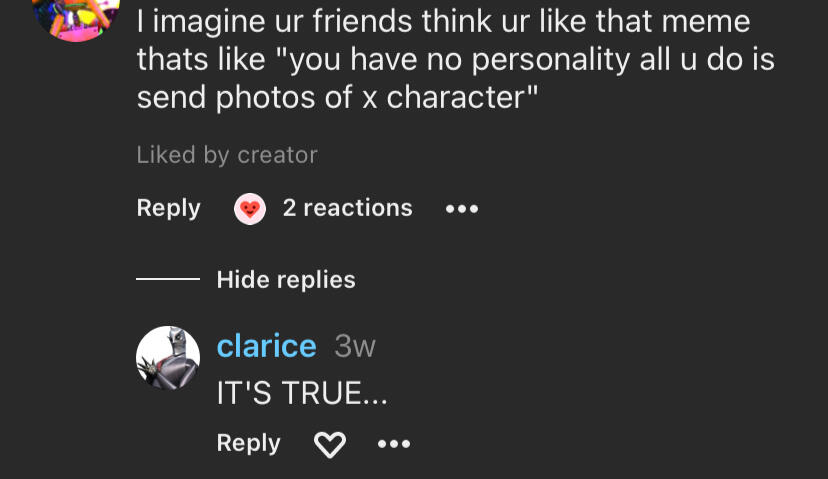Click the 3w timestamp on clarice's reply

pos(355,346)
